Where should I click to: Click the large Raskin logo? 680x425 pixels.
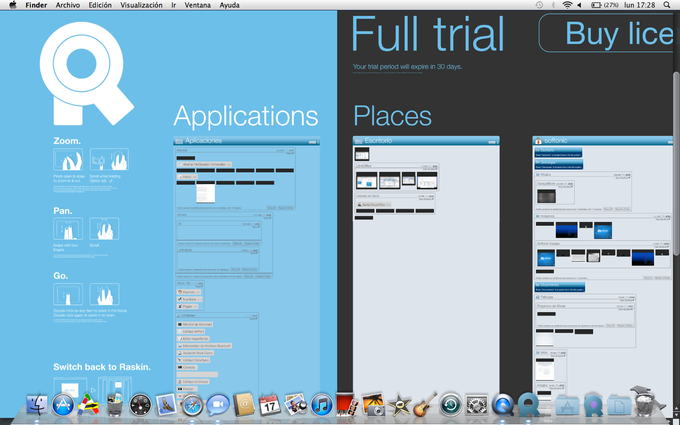tap(87, 74)
